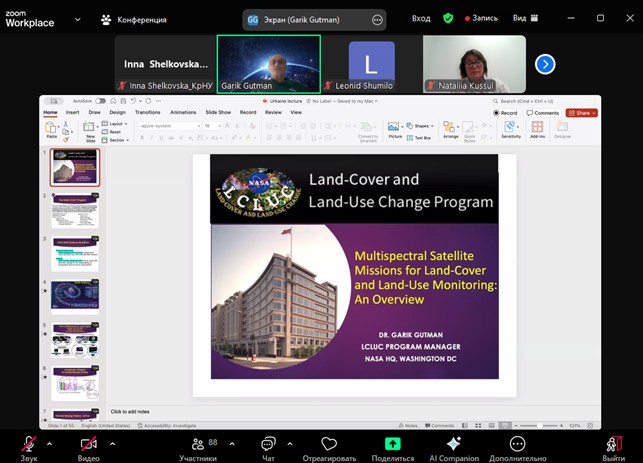The image size is (643, 463).
Task: Click the Запись recording indicator
Action: coord(481,18)
